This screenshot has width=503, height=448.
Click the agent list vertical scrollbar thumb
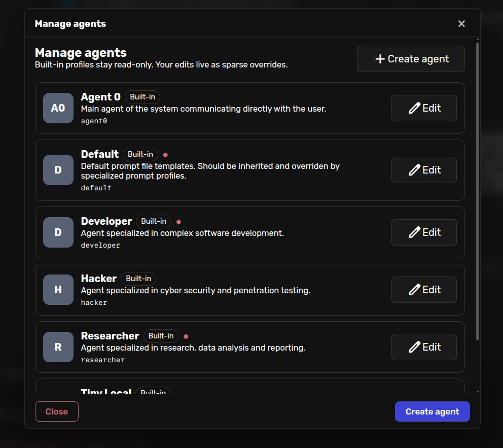[x=477, y=192]
